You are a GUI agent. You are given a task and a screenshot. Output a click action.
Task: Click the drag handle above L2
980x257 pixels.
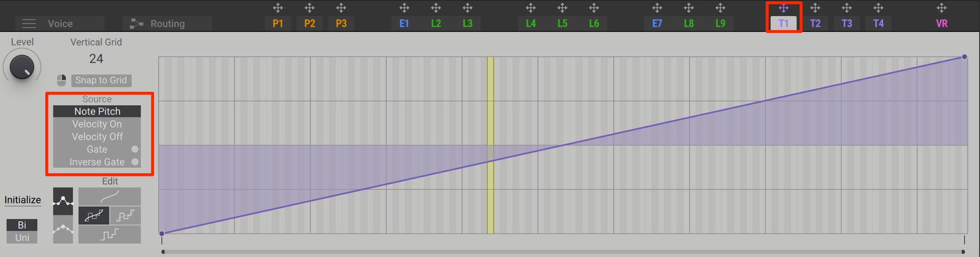tap(436, 8)
